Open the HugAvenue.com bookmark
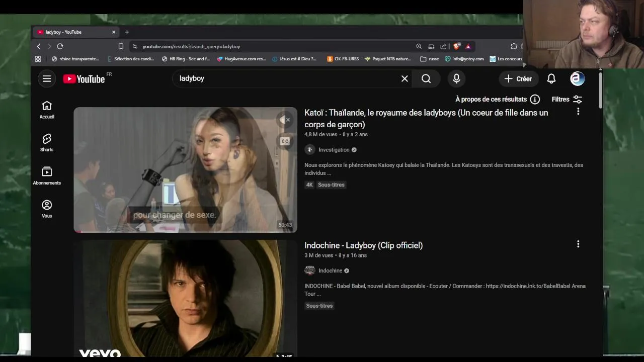The height and width of the screenshot is (362, 644). (x=241, y=59)
